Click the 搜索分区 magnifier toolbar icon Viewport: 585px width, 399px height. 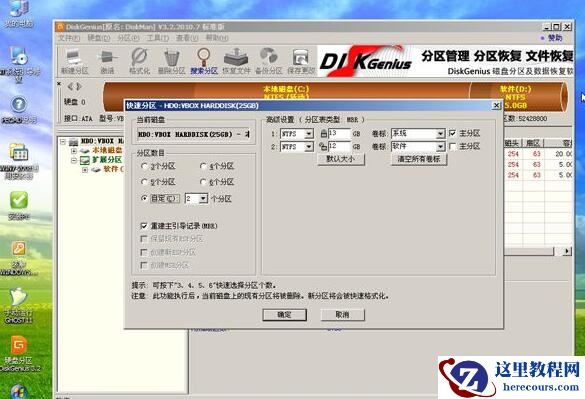point(204,62)
